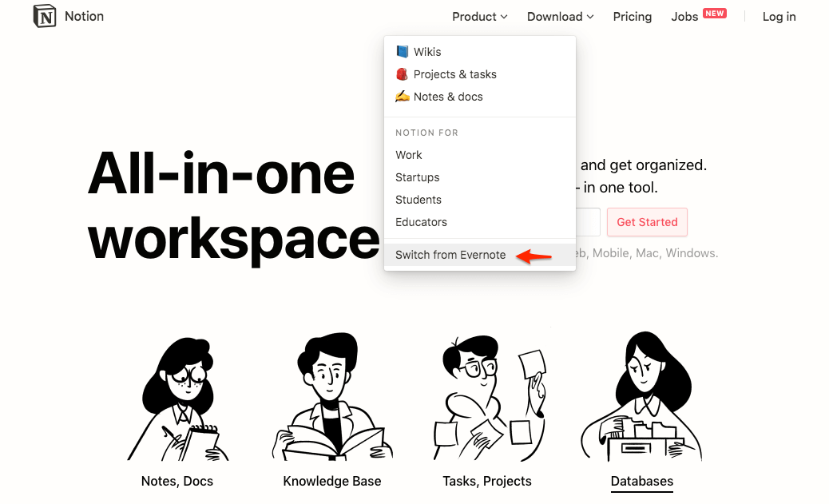The height and width of the screenshot is (504, 829).
Task: Click the writing hand Notes icon
Action: coord(403,97)
